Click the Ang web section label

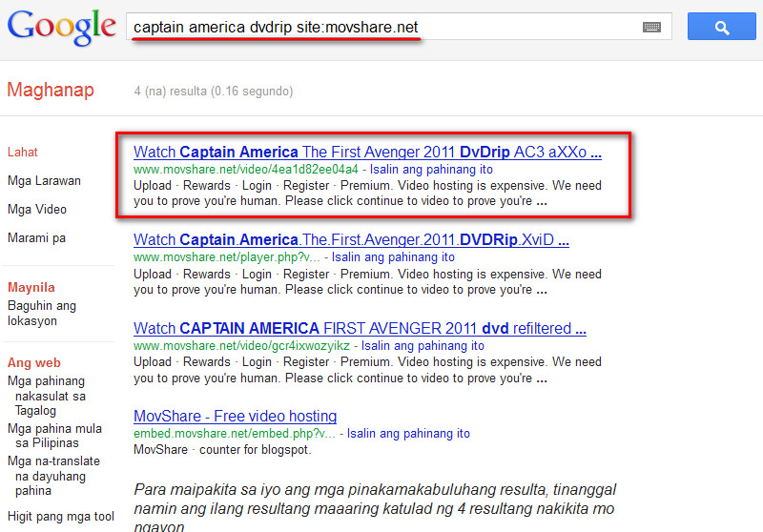click(34, 363)
